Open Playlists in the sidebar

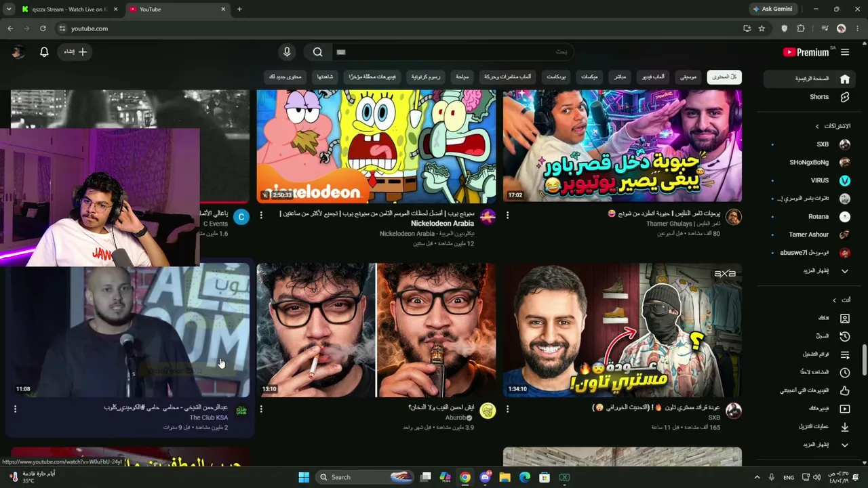coord(808,354)
